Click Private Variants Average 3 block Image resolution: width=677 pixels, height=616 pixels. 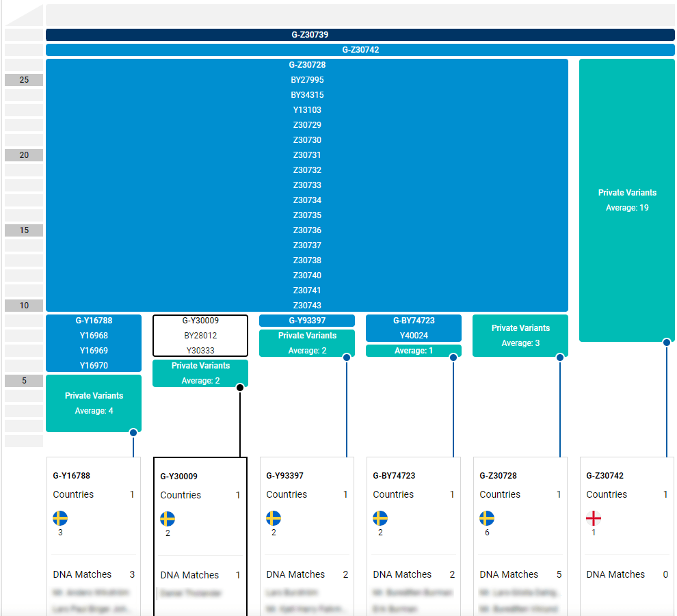520,335
